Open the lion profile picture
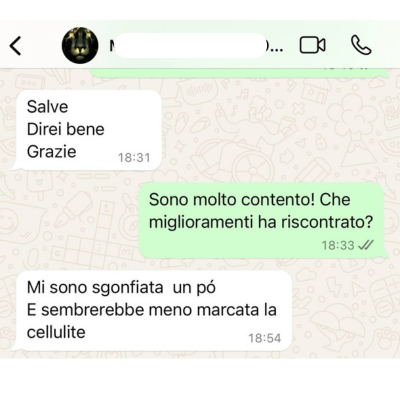The width and height of the screenshot is (400, 400). (80, 45)
